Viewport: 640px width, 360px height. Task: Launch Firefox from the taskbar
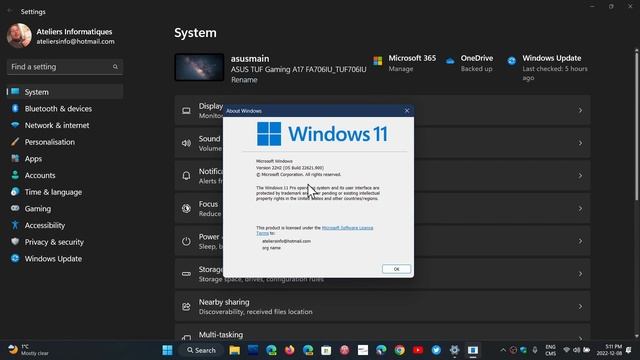[x=289, y=350]
